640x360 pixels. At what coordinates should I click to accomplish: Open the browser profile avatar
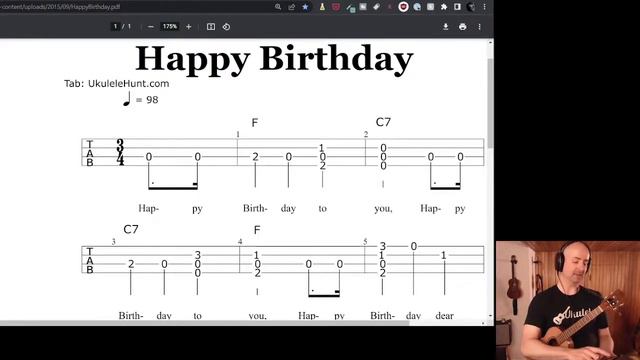click(x=471, y=7)
